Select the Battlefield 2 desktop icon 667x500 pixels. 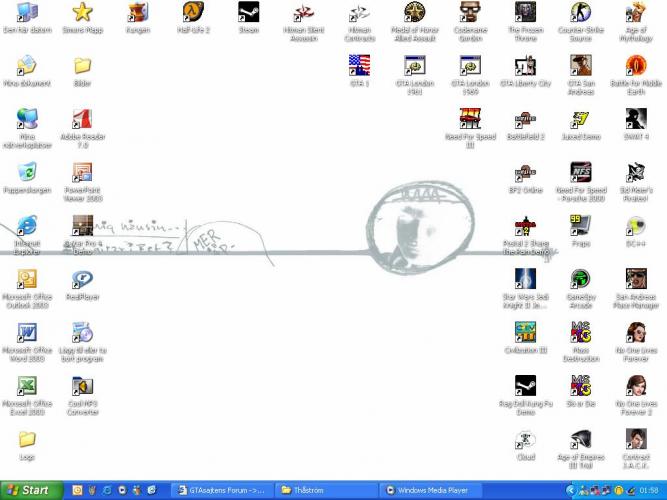525,120
